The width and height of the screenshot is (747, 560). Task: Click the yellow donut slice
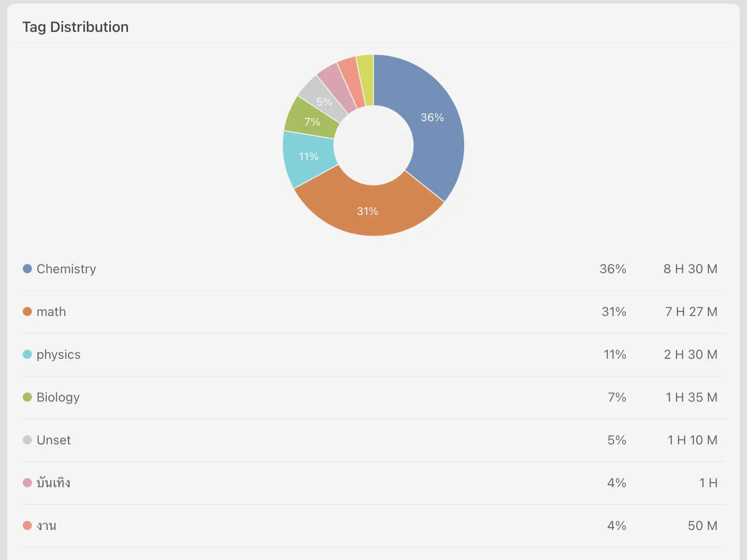coord(366,80)
